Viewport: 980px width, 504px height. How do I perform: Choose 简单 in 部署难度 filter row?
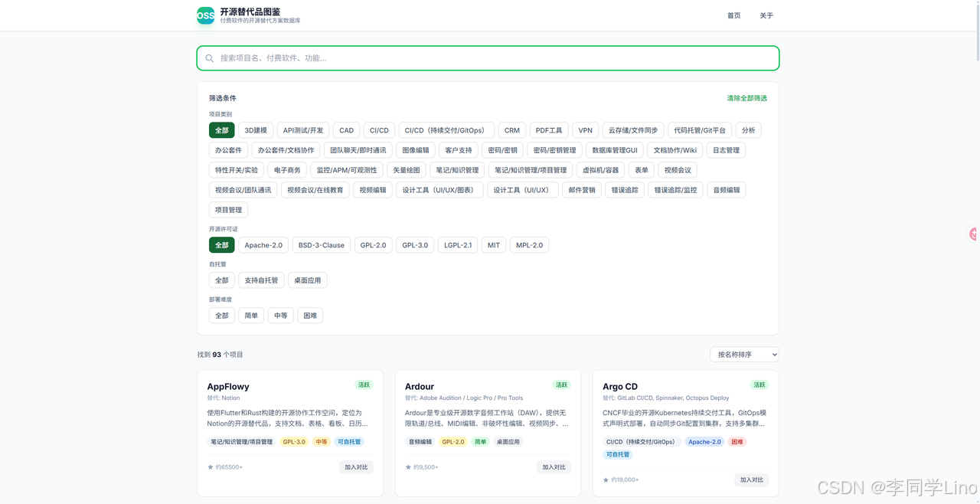pos(251,316)
